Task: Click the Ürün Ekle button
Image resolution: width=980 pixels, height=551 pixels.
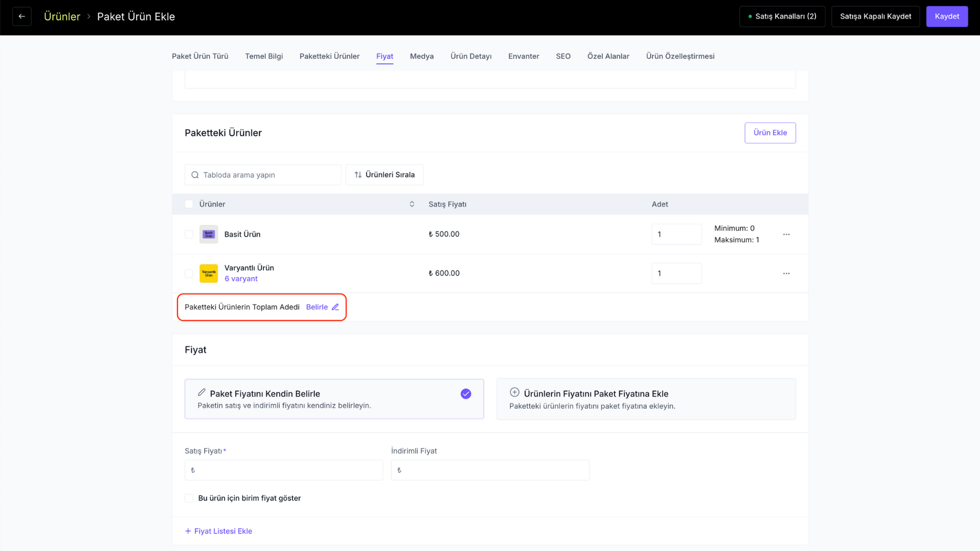Action: (770, 133)
